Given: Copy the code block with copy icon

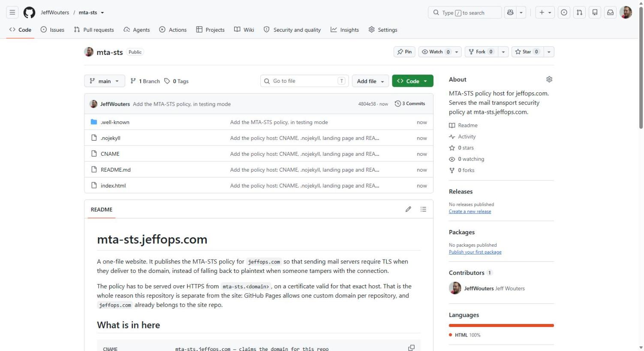Looking at the screenshot, I should tap(411, 348).
